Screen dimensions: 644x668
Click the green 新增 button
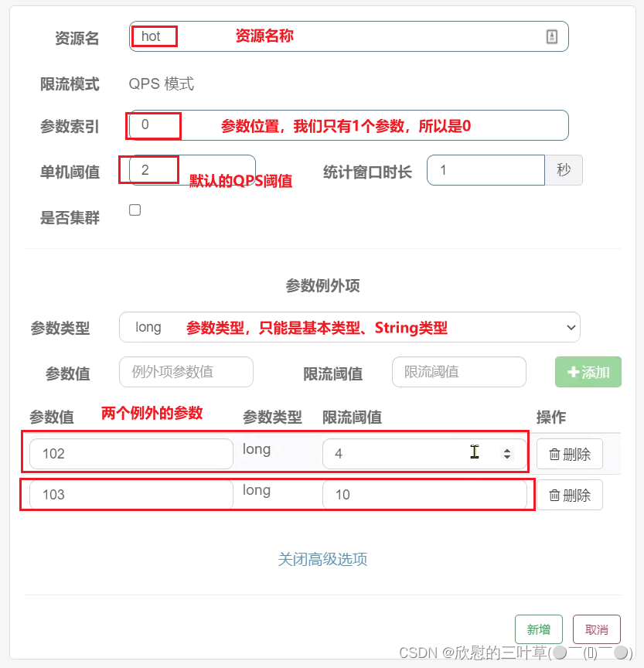538,629
